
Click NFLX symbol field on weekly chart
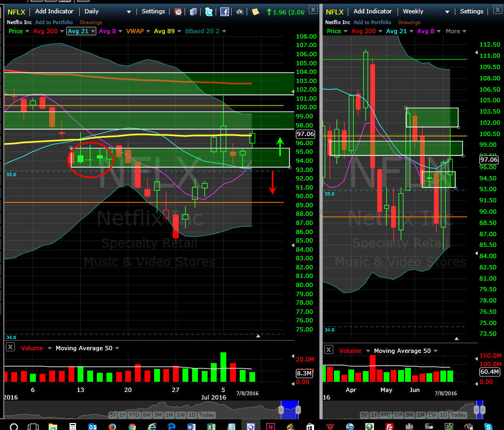[x=334, y=12]
